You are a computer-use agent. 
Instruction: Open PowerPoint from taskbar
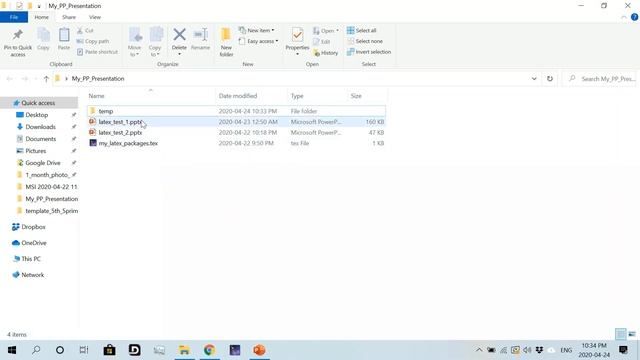259,350
